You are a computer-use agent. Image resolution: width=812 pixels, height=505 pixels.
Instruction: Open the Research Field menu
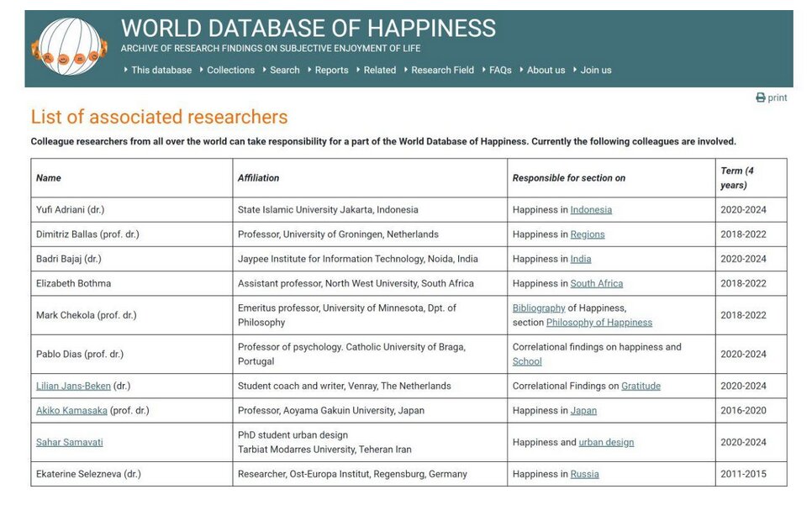[442, 70]
